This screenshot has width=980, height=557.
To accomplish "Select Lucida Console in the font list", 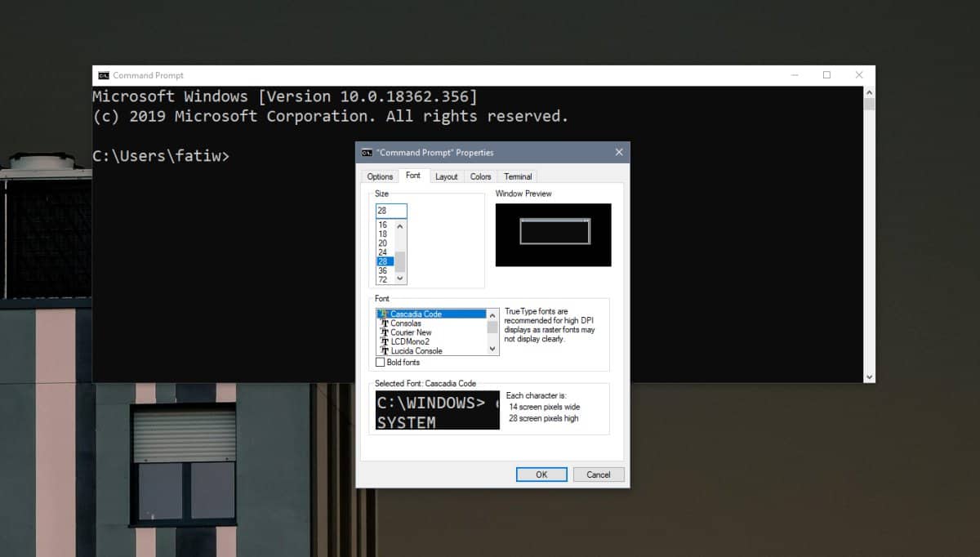I will click(x=432, y=350).
